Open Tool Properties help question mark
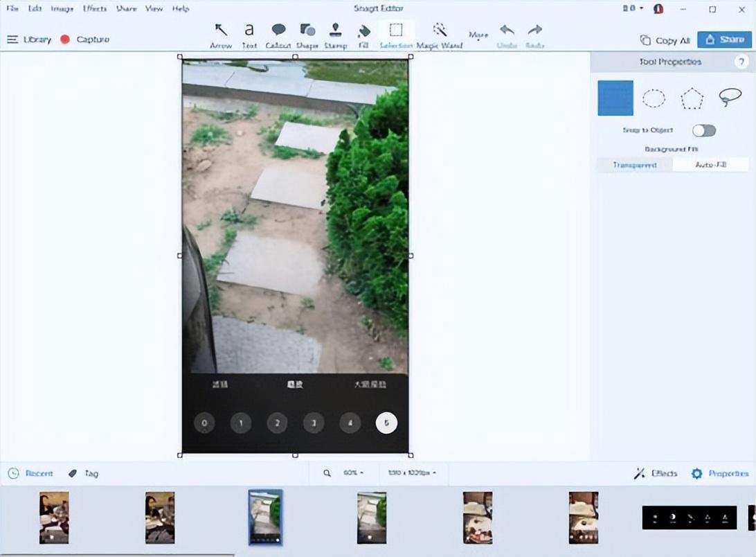This screenshot has width=756, height=557. click(741, 62)
